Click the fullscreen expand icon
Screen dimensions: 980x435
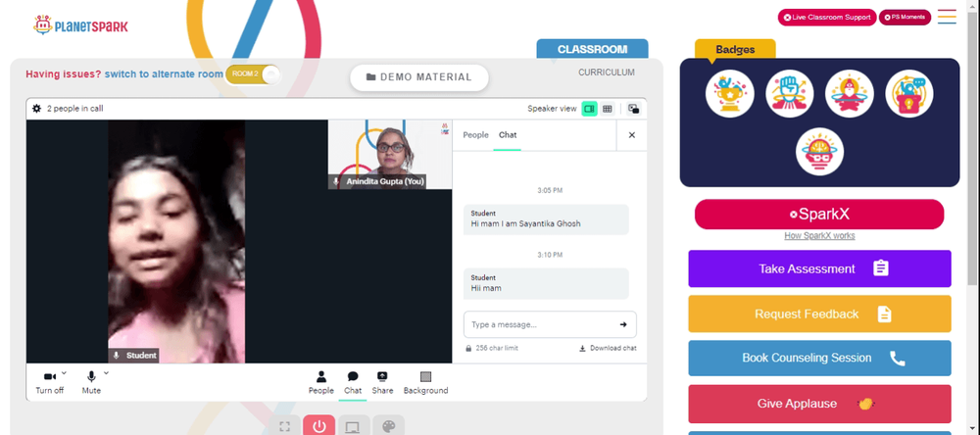click(285, 426)
